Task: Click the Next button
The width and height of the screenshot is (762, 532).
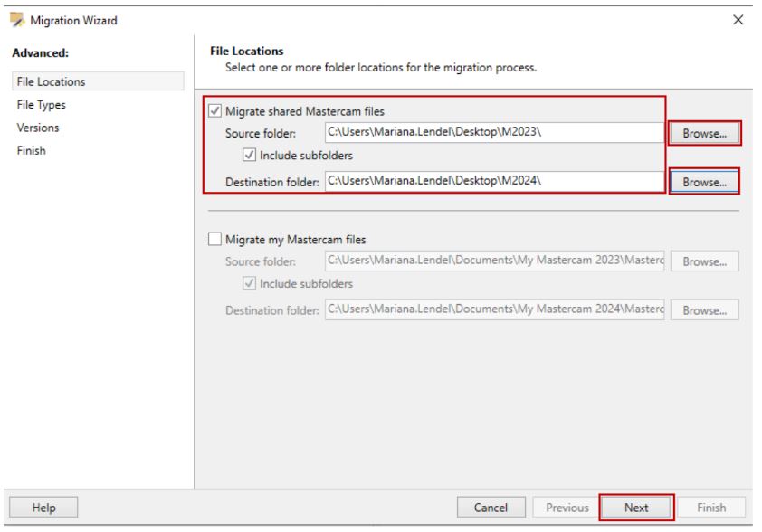Action: [x=636, y=508]
